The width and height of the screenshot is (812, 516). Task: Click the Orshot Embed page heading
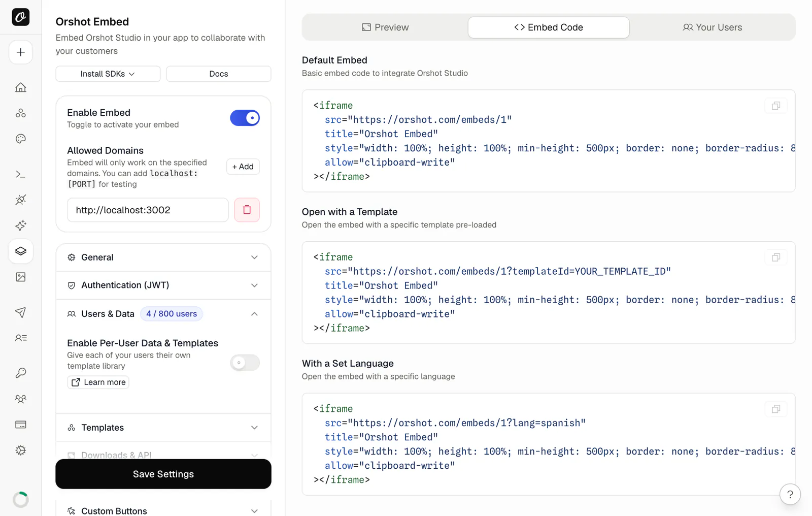(92, 22)
